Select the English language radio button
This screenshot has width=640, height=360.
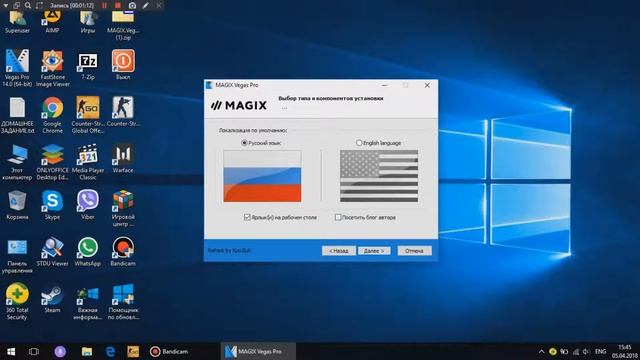pyautogui.click(x=359, y=143)
